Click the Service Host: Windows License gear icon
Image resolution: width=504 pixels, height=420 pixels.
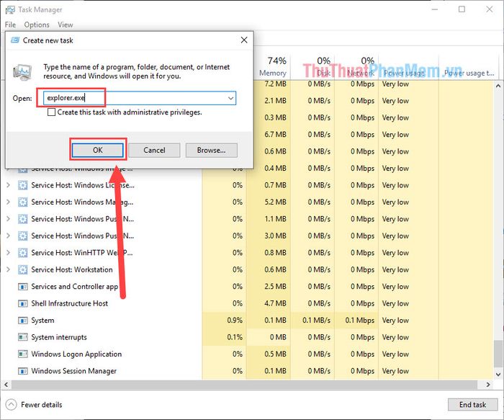pos(22,185)
